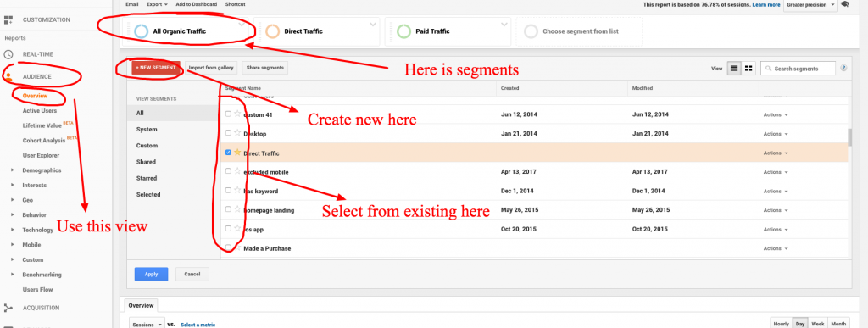Check the custom 41 segment checkbox
Image resolution: width=868 pixels, height=328 pixels.
coord(228,114)
